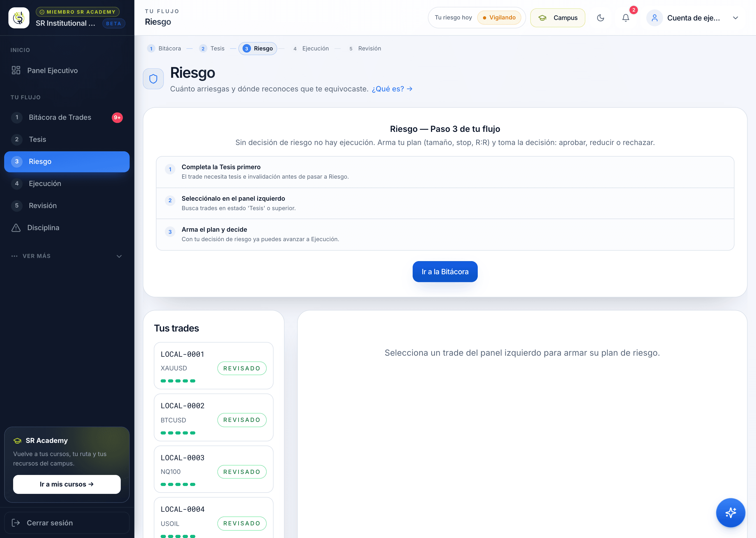Image resolution: width=756 pixels, height=538 pixels.
Task: Select the LOCAL-0002 BTCUSD trade card
Action: 213,417
